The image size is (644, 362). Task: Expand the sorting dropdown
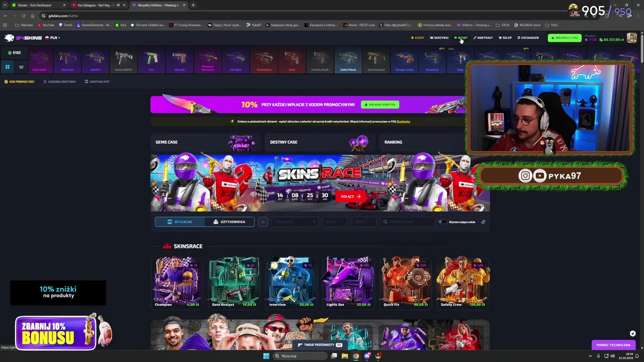[x=295, y=222]
